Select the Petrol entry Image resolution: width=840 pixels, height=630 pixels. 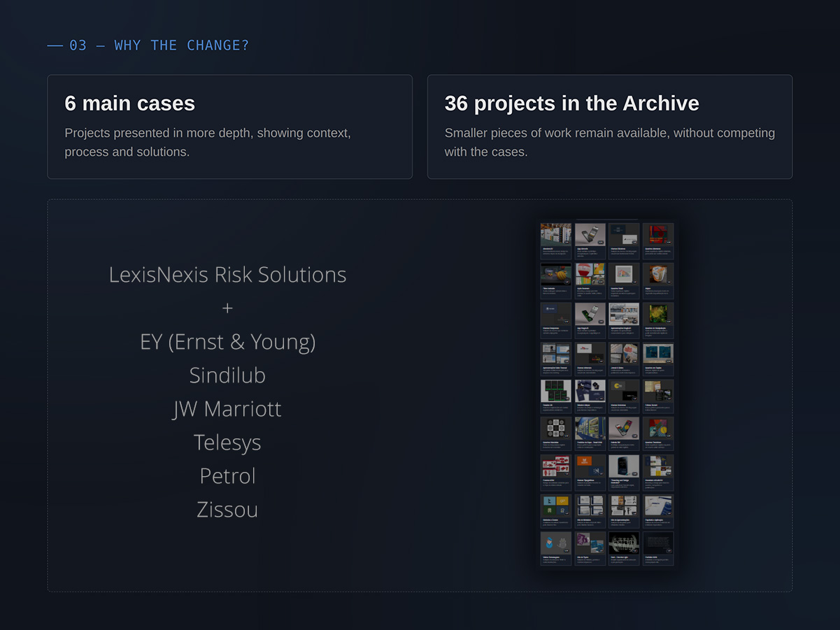[227, 475]
